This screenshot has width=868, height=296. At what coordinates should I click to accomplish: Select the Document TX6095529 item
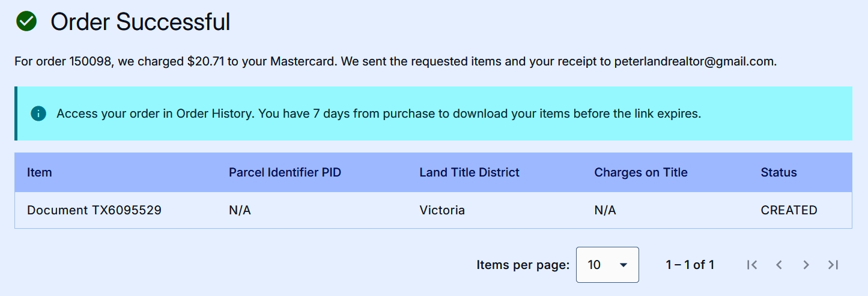pos(94,210)
